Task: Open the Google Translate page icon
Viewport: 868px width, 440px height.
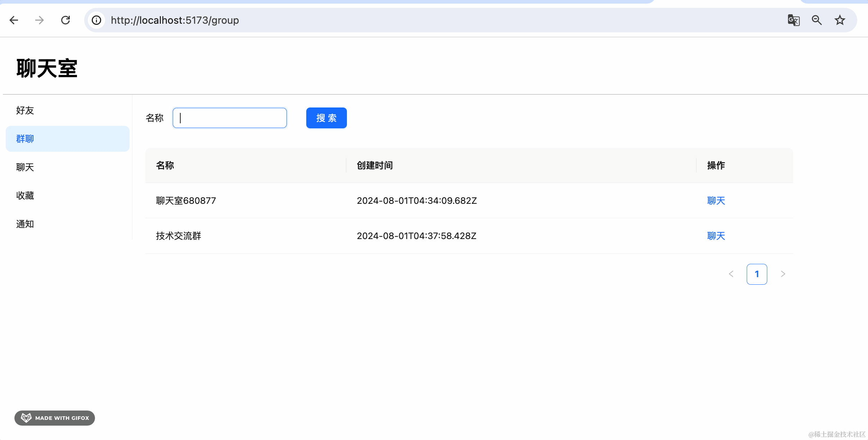Action: point(794,20)
